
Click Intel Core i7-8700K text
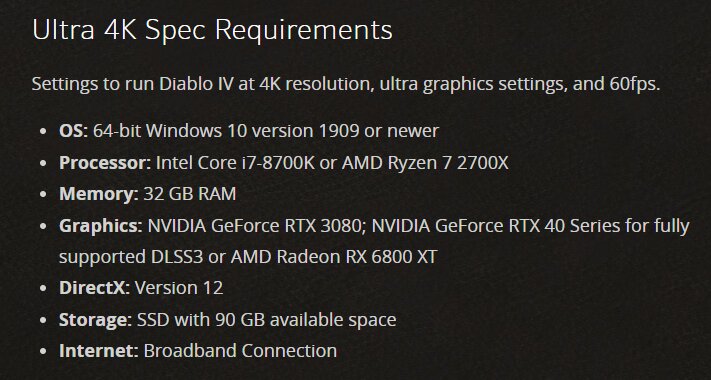click(x=235, y=163)
